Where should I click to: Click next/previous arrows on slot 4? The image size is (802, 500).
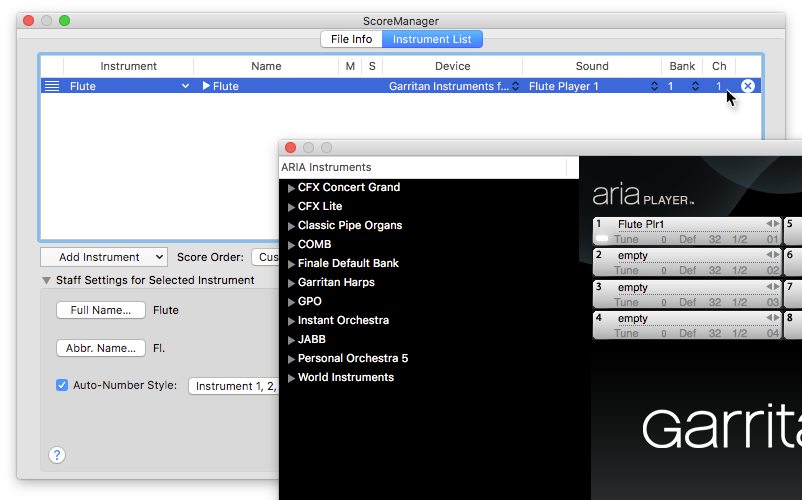tap(772, 317)
